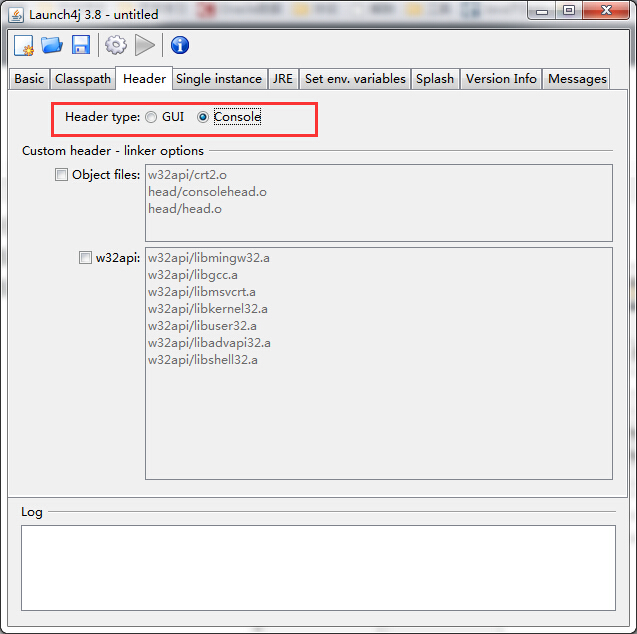Viewport: 637px width, 634px height.
Task: Click the w32api/libadvapi32.a line
Action: (209, 343)
